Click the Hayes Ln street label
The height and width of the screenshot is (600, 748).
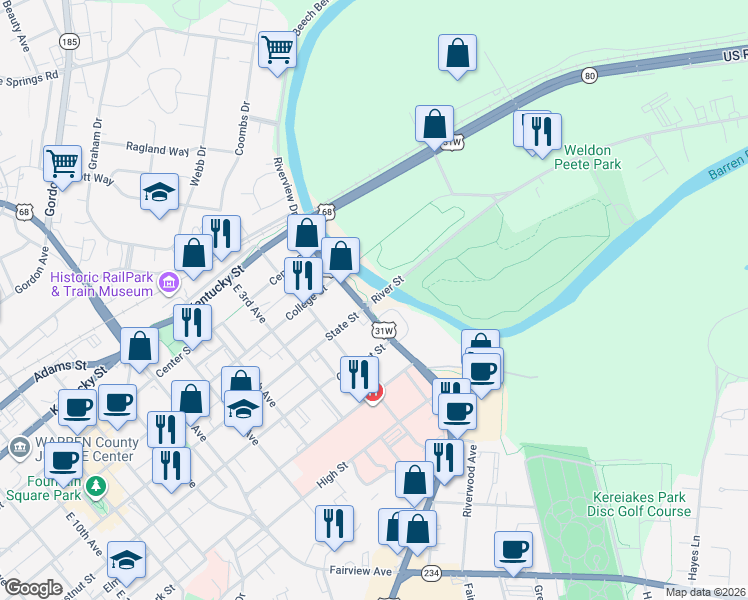695,556
